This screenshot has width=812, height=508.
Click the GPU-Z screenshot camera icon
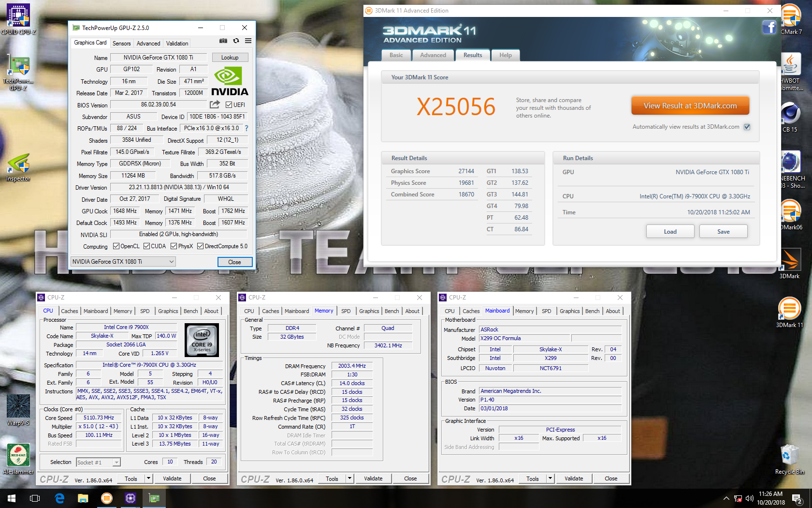point(223,41)
